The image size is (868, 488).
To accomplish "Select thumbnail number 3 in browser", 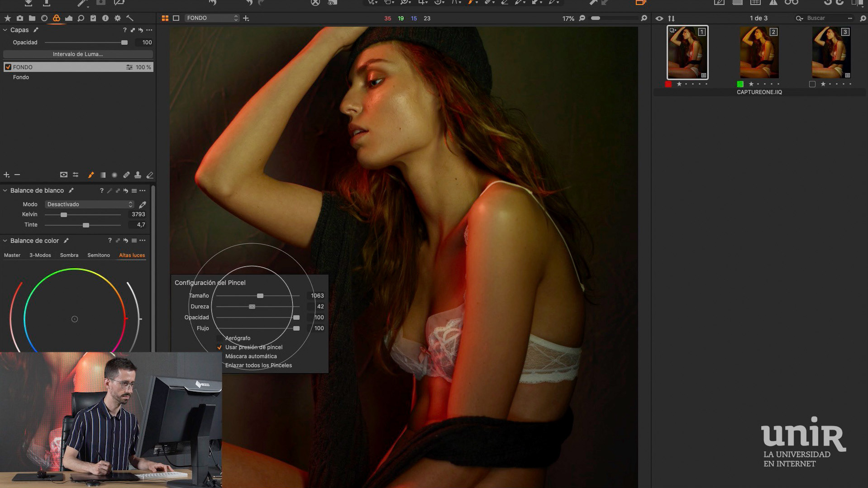I will 831,52.
